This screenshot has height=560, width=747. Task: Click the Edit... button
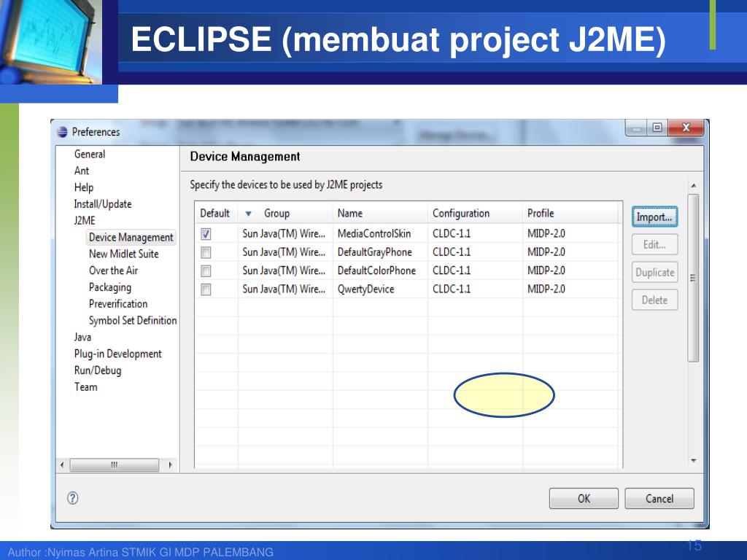654,245
